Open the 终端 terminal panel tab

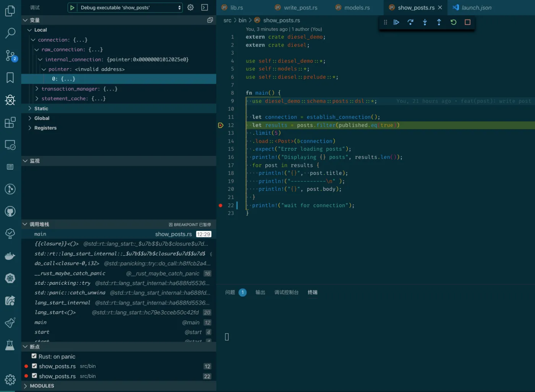313,292
